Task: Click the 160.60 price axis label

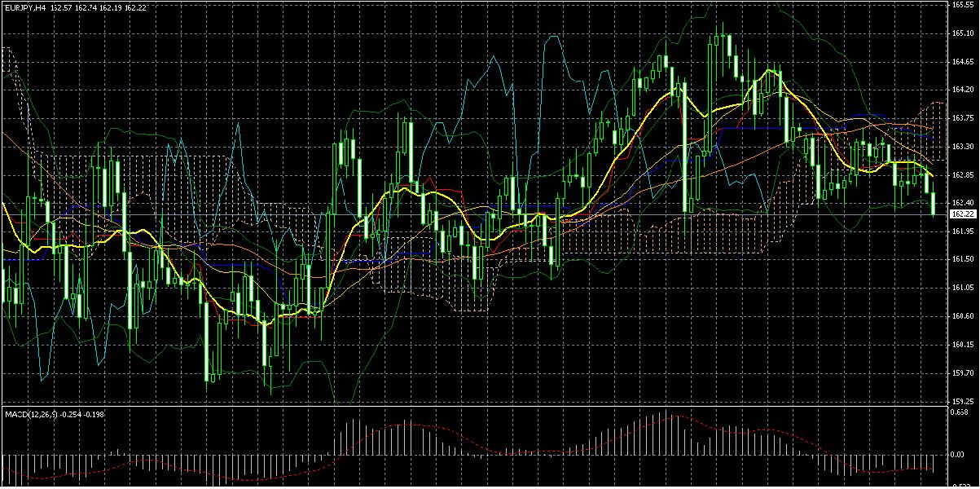Action: coord(962,315)
